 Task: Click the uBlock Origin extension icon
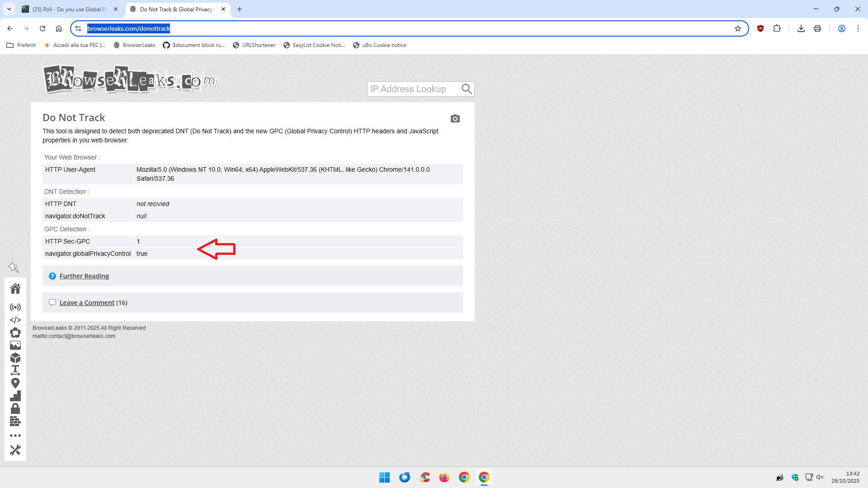point(760,28)
